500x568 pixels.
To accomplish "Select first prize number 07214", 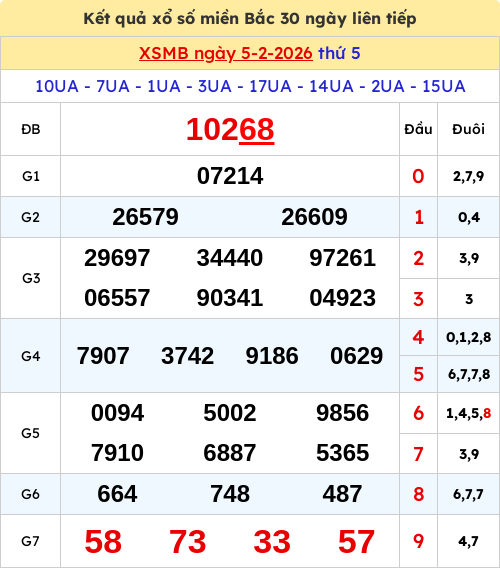I will (x=230, y=176).
